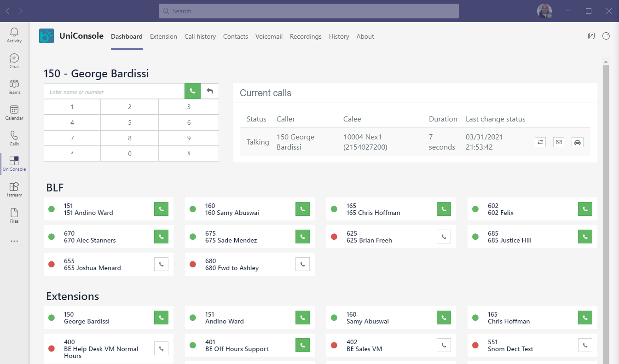The width and height of the screenshot is (619, 364).
Task: Switch to the Dashboard tab
Action: 127,36
